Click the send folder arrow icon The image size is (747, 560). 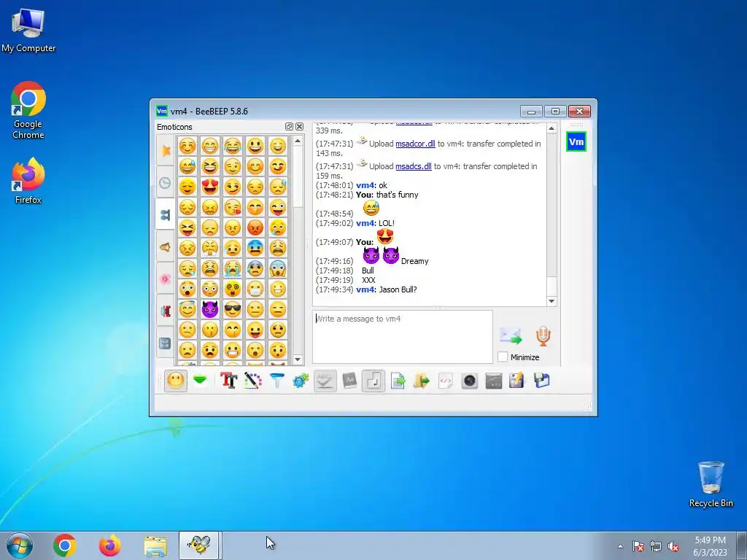click(x=421, y=381)
